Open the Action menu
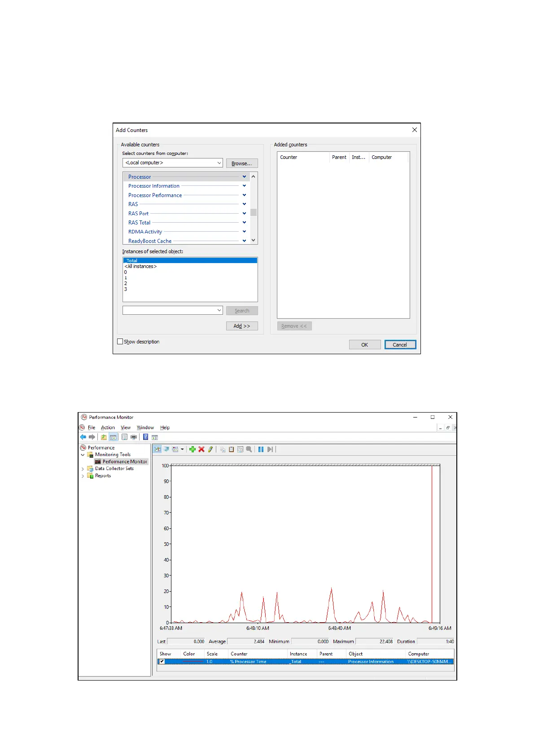534x756 pixels. [x=108, y=428]
